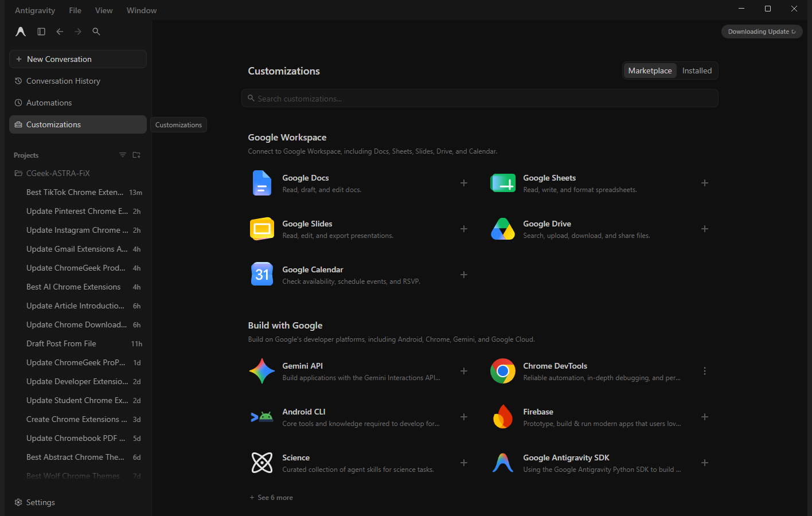Screen dimensions: 812x516
Task: Switch to the Installed tab
Action: 697,71
